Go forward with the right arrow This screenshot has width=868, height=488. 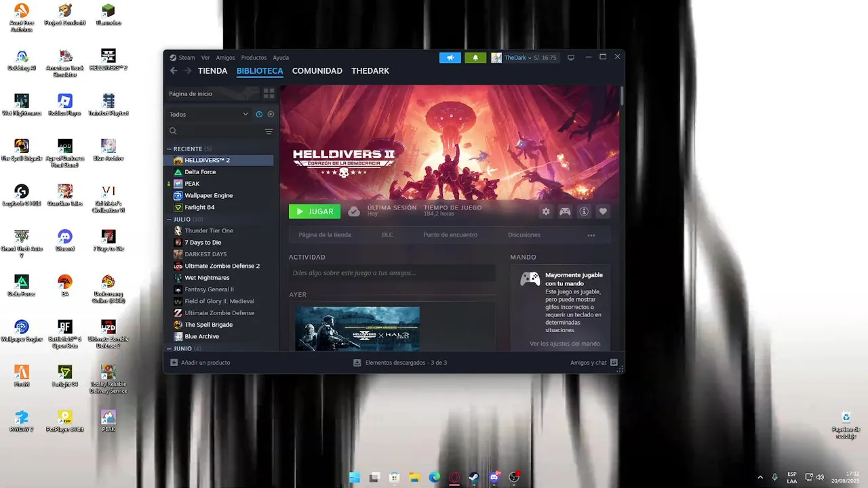188,70
